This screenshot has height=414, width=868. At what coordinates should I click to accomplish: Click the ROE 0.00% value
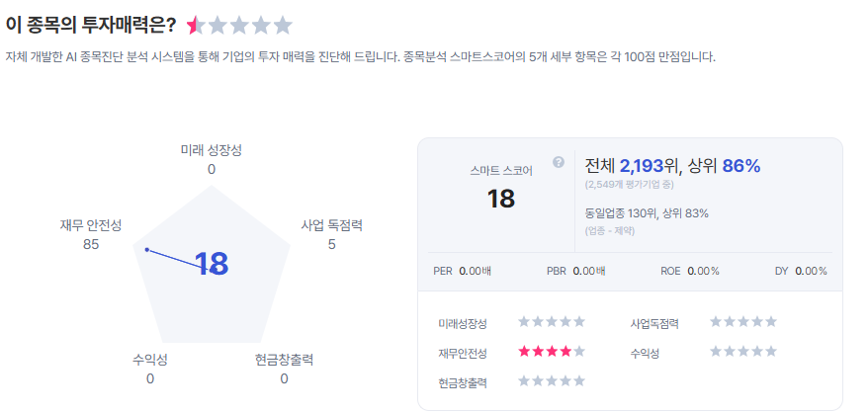(x=703, y=271)
